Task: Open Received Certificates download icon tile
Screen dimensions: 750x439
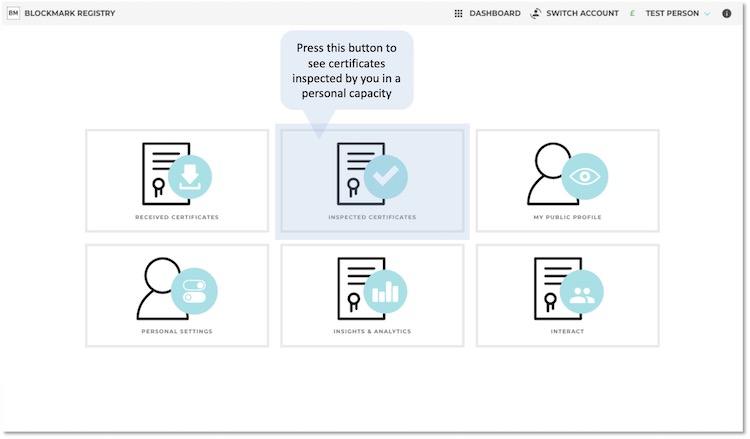Action: (189, 176)
